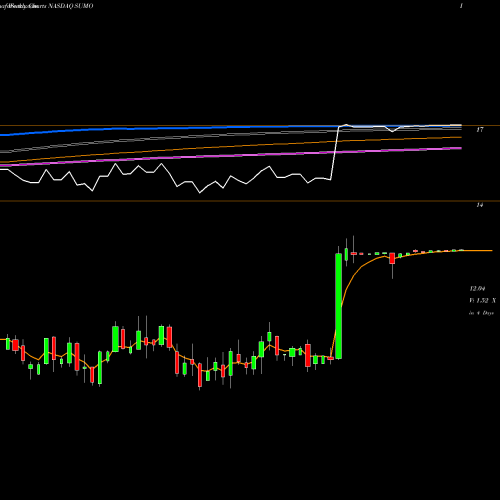Click the 'in 4 Days' text
The image size is (500, 500).
click(x=481, y=313)
